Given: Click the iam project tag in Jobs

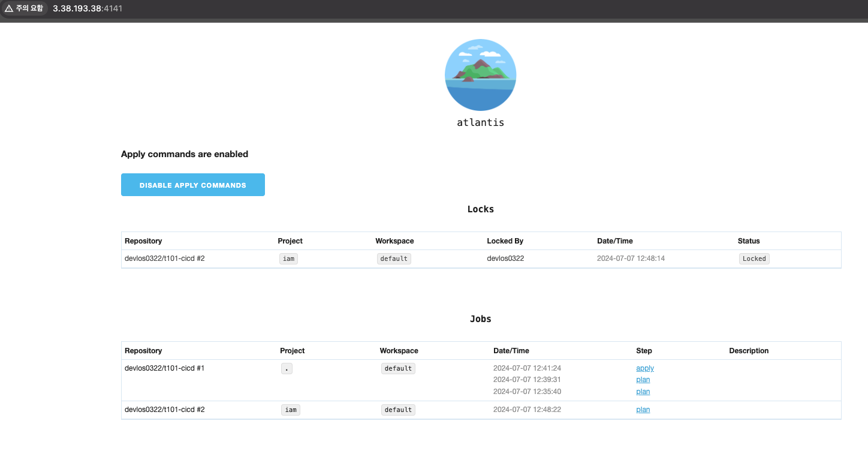Looking at the screenshot, I should coord(291,410).
